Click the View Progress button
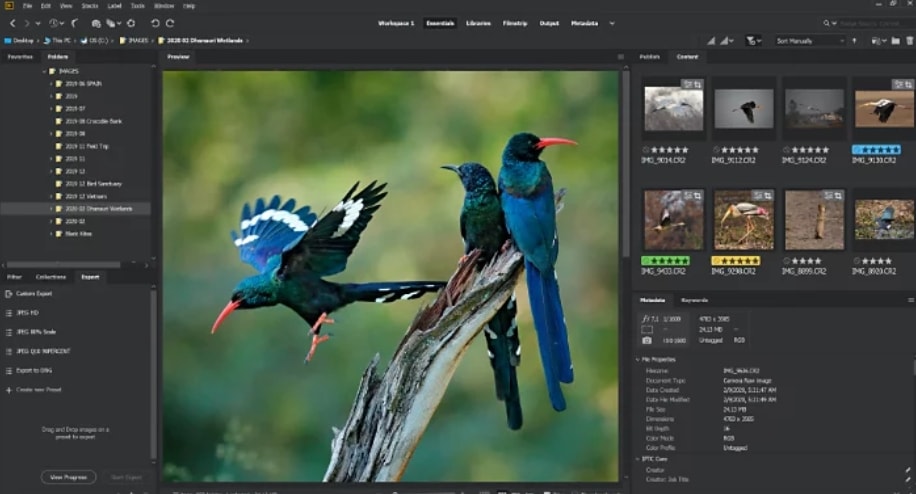The width and height of the screenshot is (916, 494). [68, 477]
